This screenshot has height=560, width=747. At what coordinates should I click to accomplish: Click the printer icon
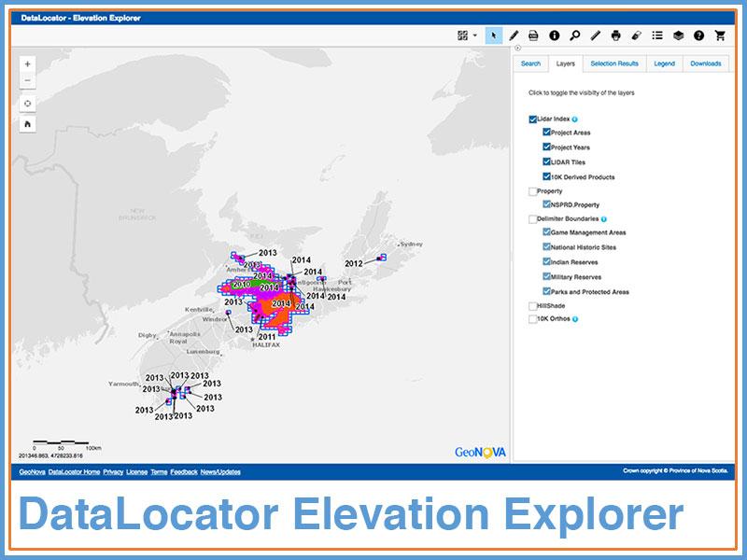[616, 35]
